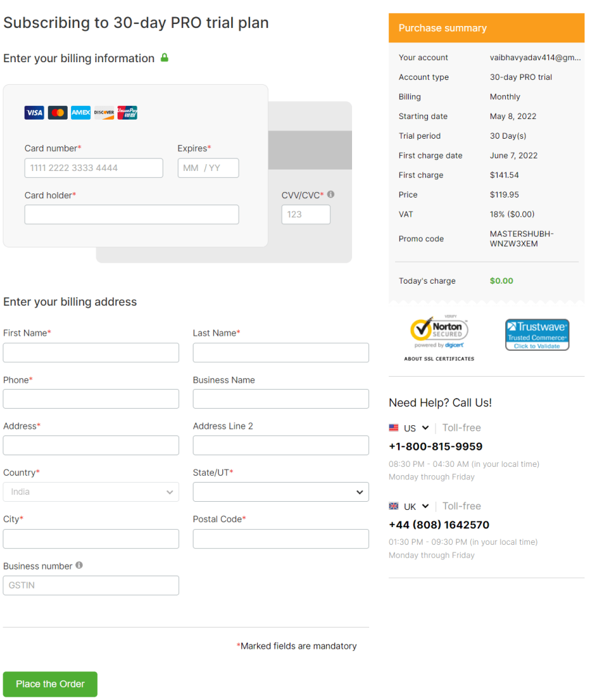590x700 pixels.
Task: Select the $119.95 price value
Action: (x=505, y=195)
